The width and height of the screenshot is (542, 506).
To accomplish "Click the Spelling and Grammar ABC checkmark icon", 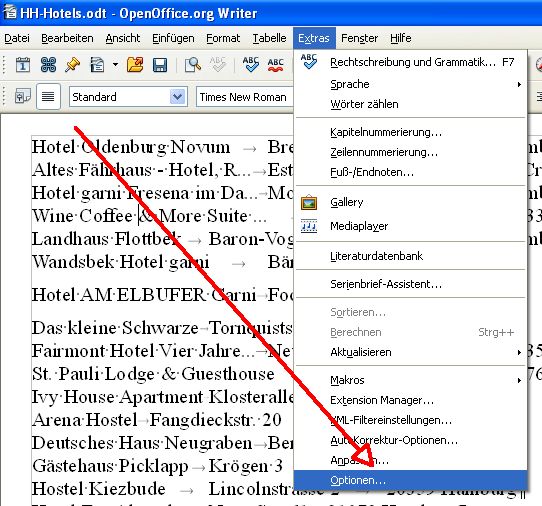I will pos(250,65).
